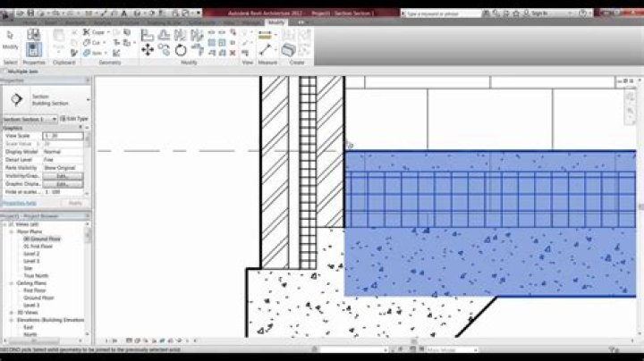Collapse the Ceiling Plans tree node

click(x=12, y=283)
